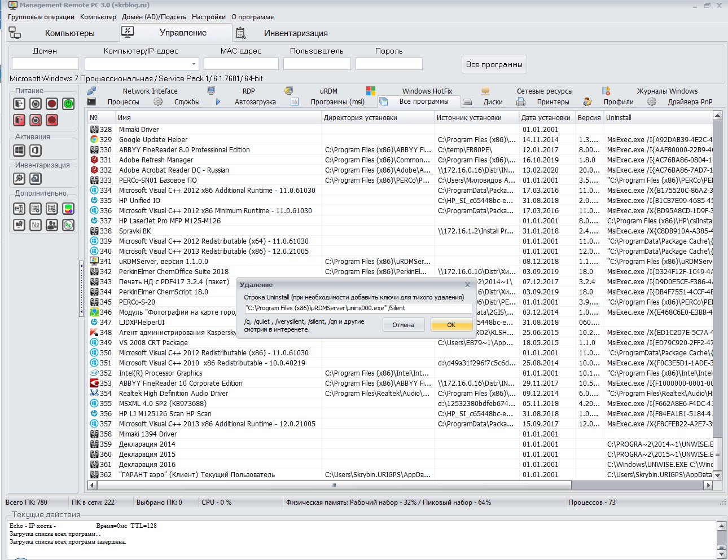
Task: Click the Все программы button near Пароль
Action: [494, 64]
